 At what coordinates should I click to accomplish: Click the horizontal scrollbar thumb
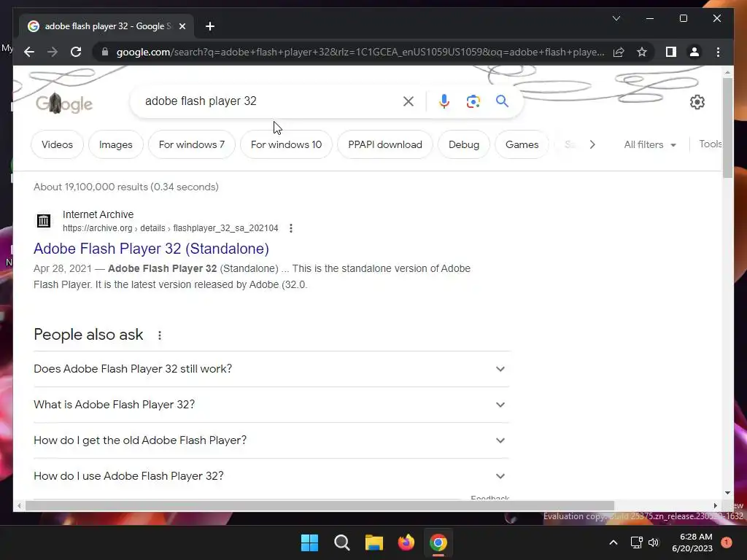[x=320, y=506]
